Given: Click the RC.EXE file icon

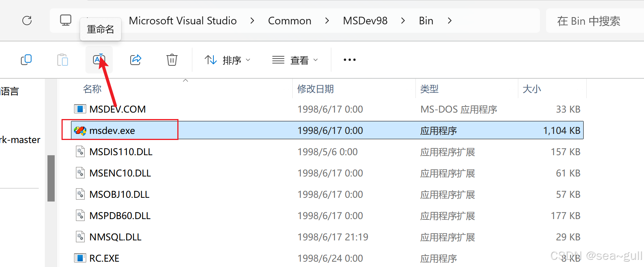Looking at the screenshot, I should click(x=80, y=258).
